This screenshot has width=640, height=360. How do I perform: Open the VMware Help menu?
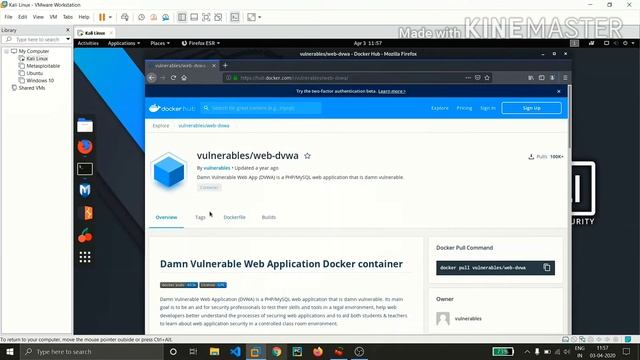(x=84, y=17)
